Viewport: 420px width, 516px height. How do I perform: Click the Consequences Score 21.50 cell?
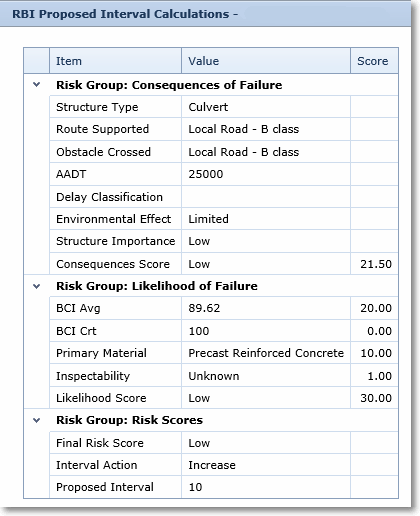[x=374, y=264]
